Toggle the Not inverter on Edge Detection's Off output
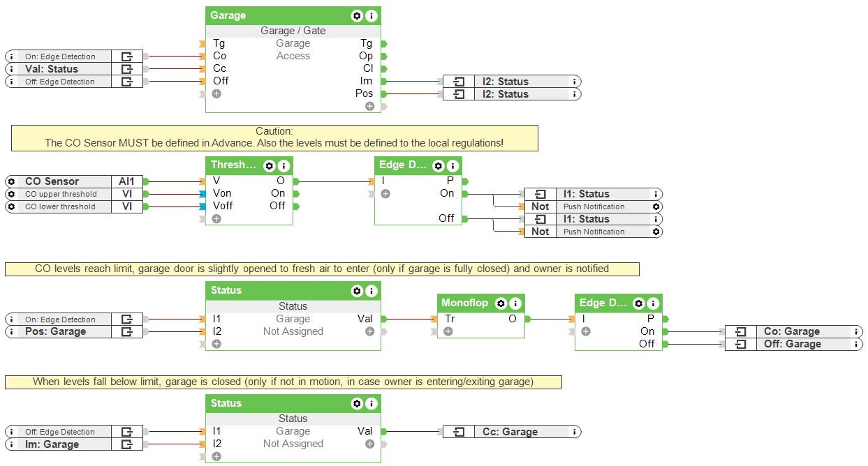 tap(540, 232)
